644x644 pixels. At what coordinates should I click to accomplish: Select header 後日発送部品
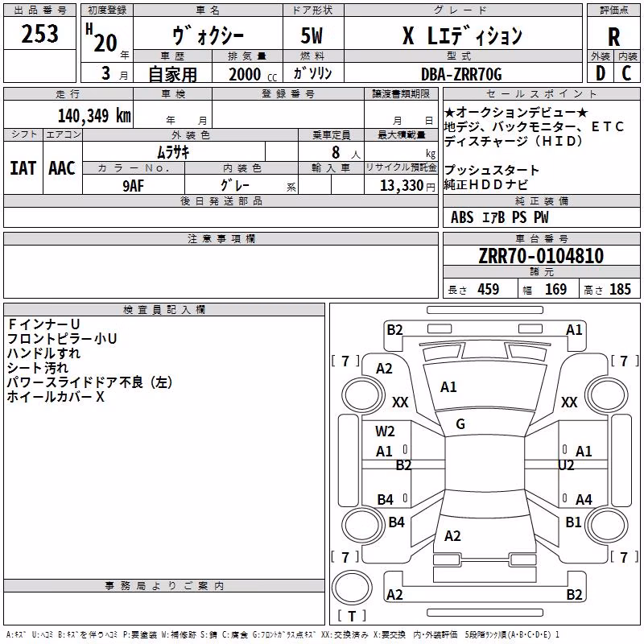click(221, 200)
